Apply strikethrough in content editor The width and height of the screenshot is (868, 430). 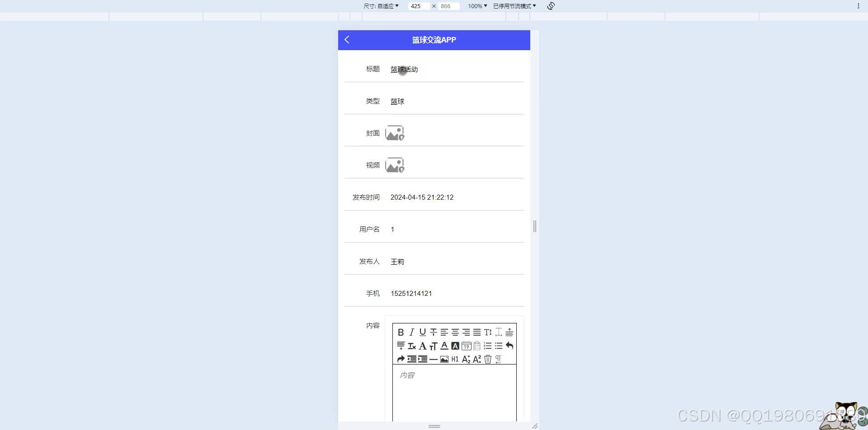tap(433, 332)
